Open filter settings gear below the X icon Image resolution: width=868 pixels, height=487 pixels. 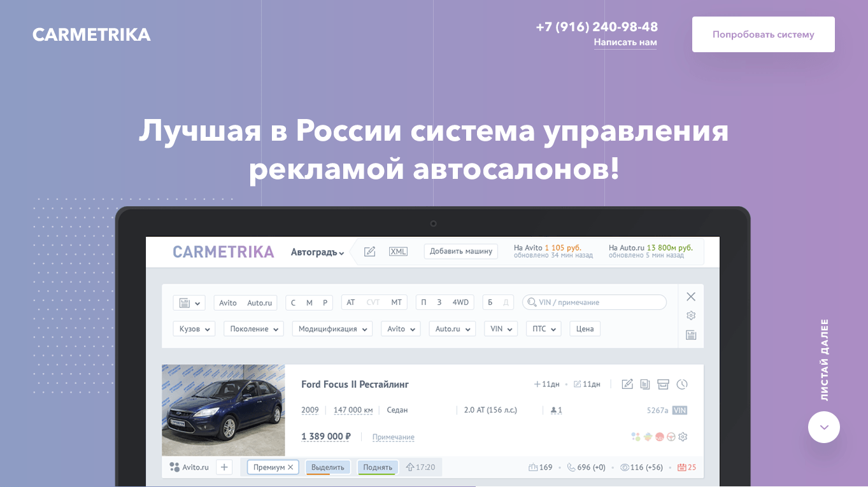[x=691, y=316]
